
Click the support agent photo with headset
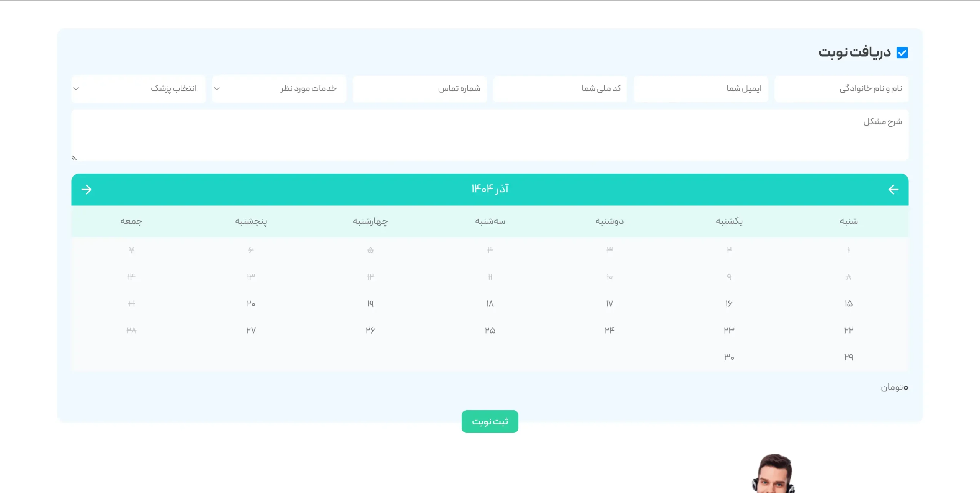pyautogui.click(x=774, y=473)
